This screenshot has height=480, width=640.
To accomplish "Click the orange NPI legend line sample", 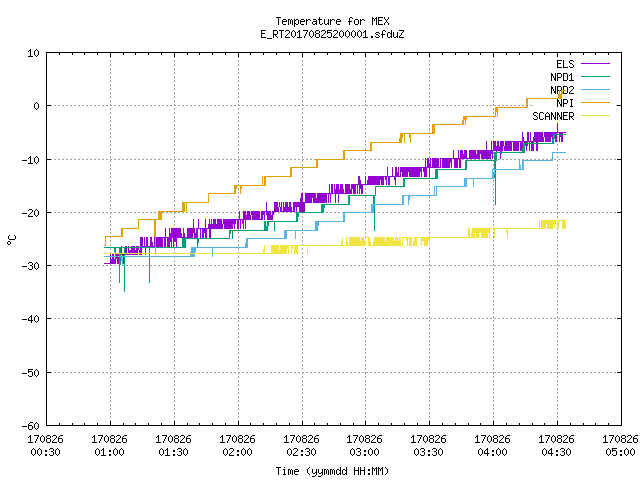I will (595, 103).
